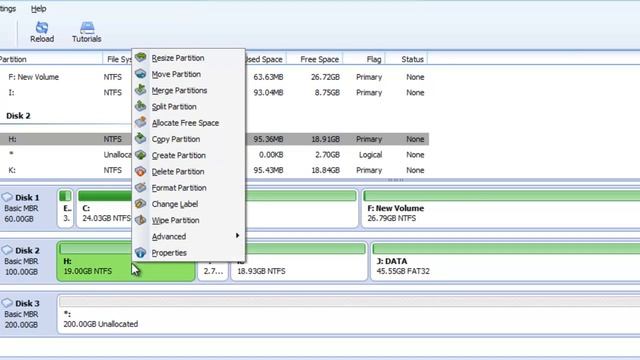Click the Format Partition icon
640x360 pixels.
tap(140, 187)
